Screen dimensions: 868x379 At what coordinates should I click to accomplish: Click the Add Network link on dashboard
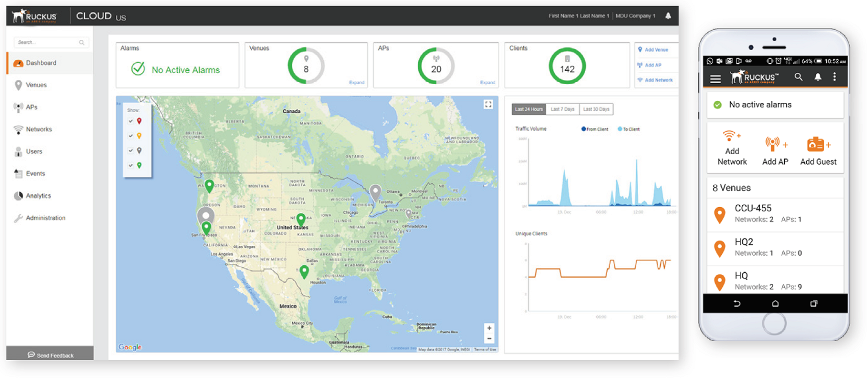[x=658, y=80]
